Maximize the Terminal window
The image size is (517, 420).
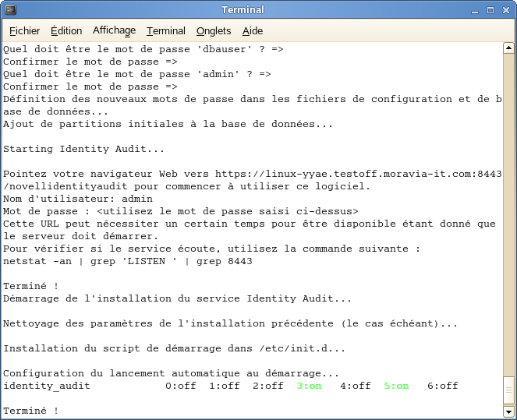490,10
